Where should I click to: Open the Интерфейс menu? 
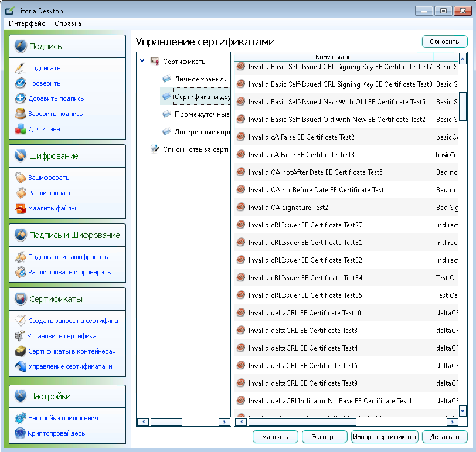coord(27,23)
